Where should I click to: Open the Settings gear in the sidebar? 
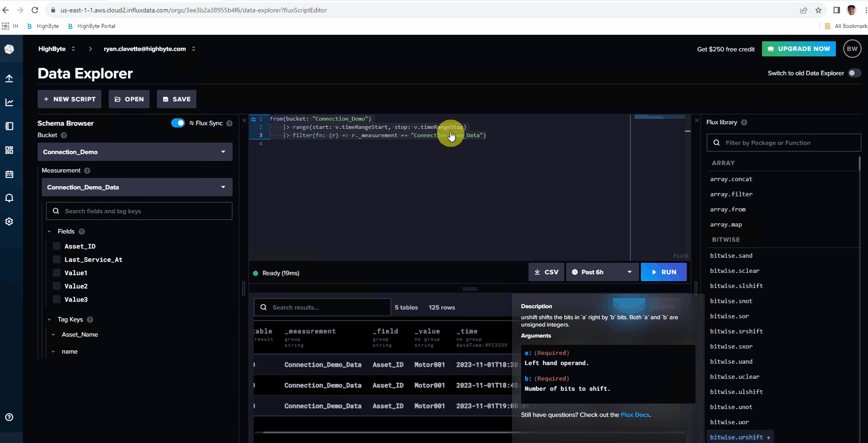click(x=9, y=221)
